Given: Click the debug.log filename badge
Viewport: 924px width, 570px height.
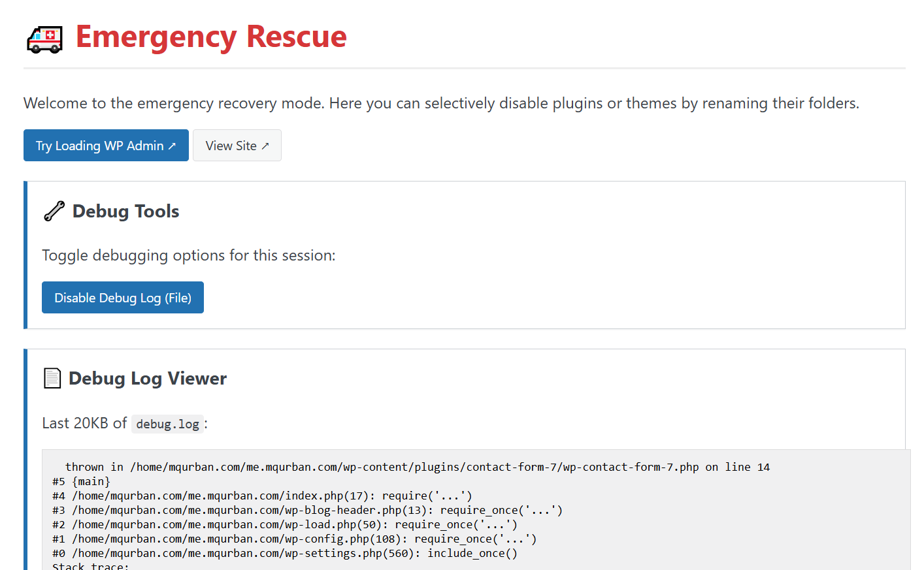Looking at the screenshot, I should tap(167, 424).
